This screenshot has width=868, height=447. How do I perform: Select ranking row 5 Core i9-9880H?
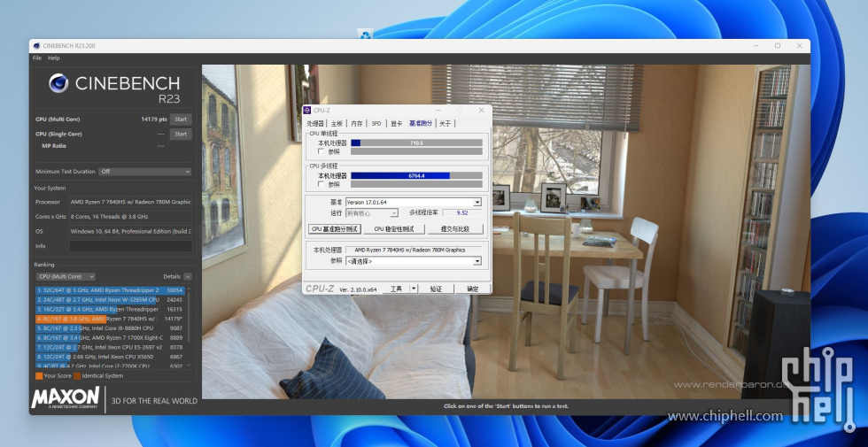pos(110,328)
